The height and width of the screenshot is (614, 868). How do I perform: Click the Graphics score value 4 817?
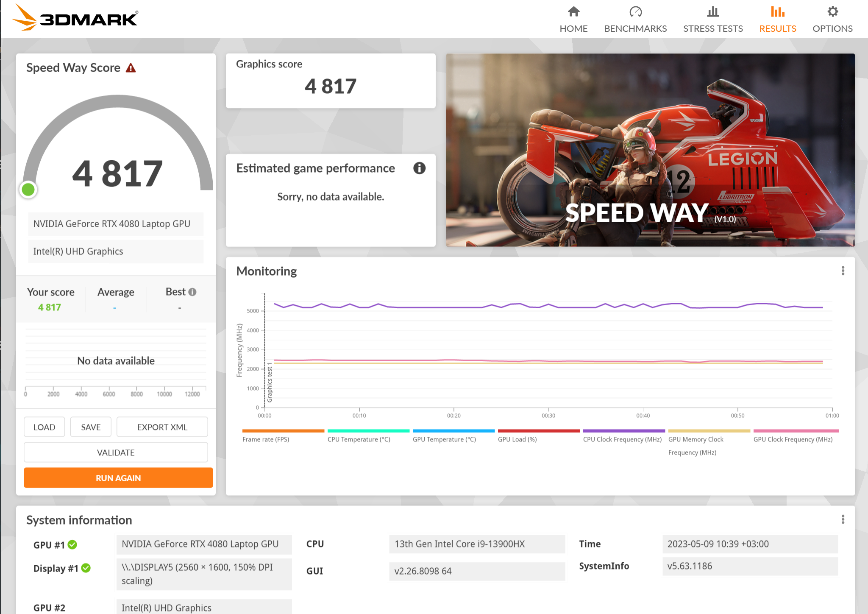point(331,87)
